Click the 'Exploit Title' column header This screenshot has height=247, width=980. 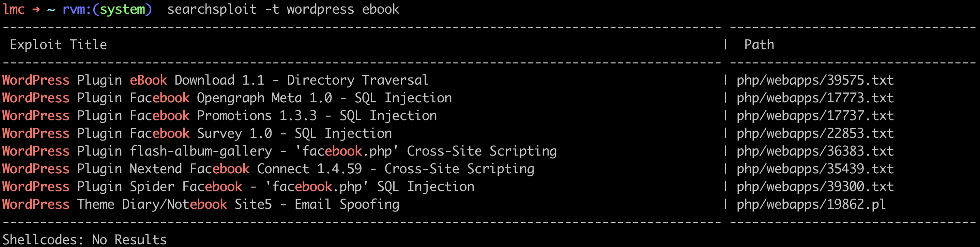(x=58, y=45)
